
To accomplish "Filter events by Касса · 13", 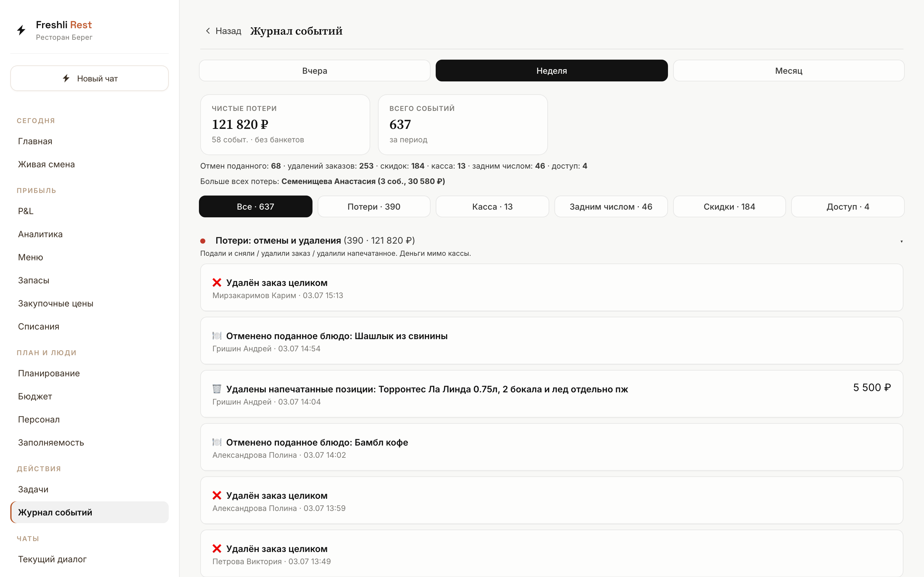I will [492, 206].
